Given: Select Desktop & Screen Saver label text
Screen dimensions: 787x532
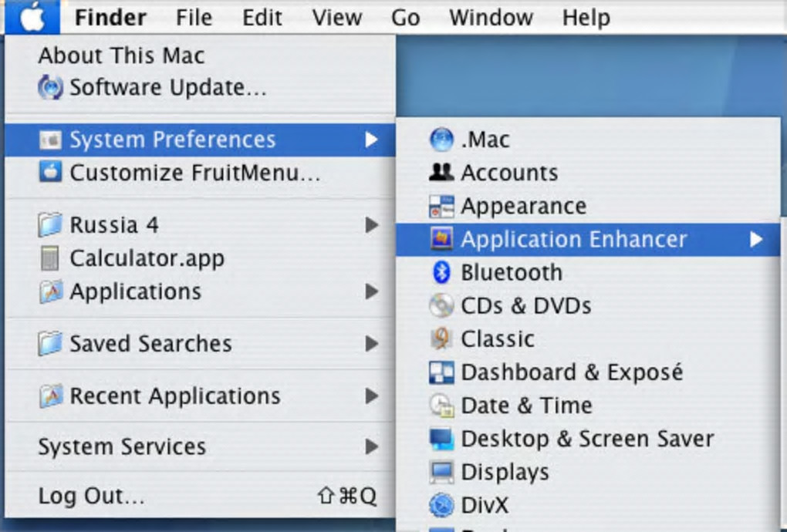Looking at the screenshot, I should pos(587,439).
